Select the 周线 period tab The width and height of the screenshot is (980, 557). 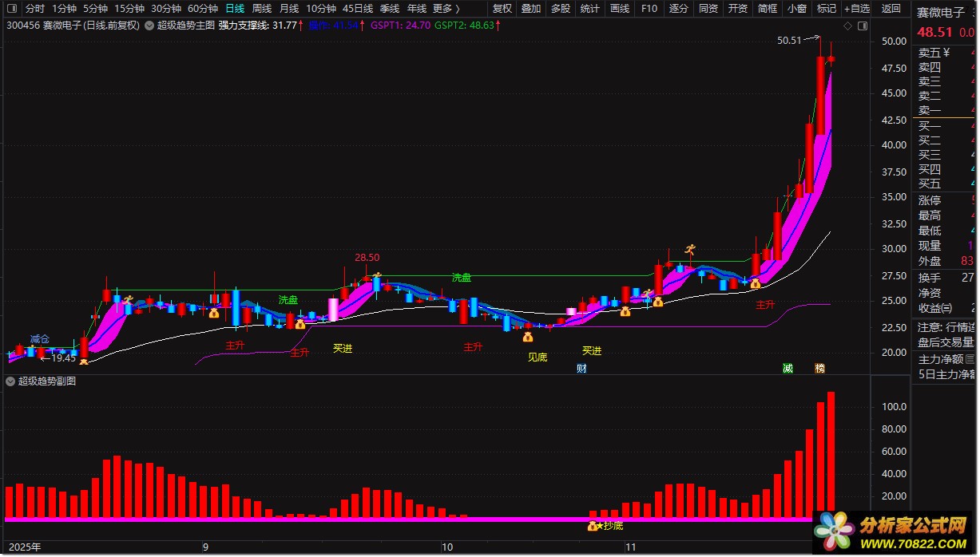point(262,9)
